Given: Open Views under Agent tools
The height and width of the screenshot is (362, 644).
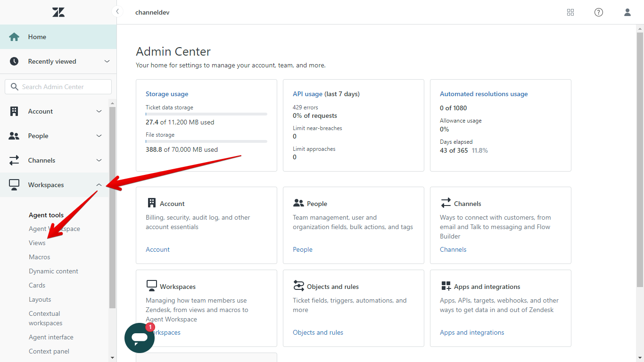Looking at the screenshot, I should [37, 243].
